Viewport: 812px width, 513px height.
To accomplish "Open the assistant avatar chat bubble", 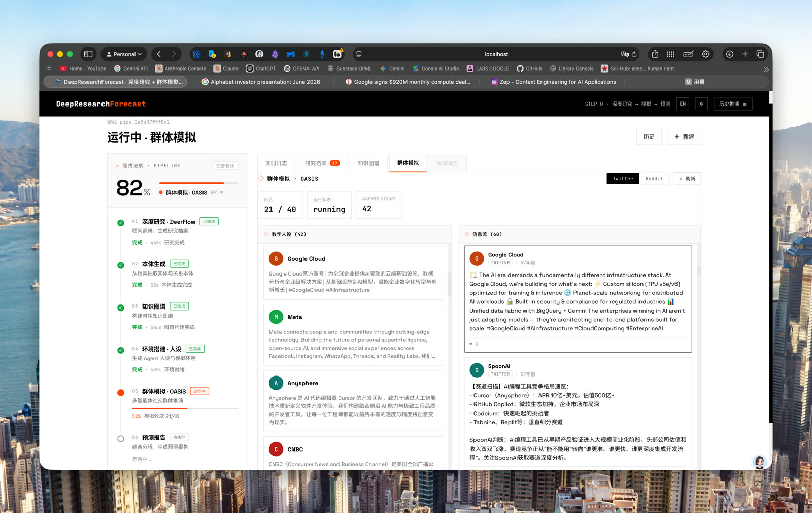I will point(760,462).
